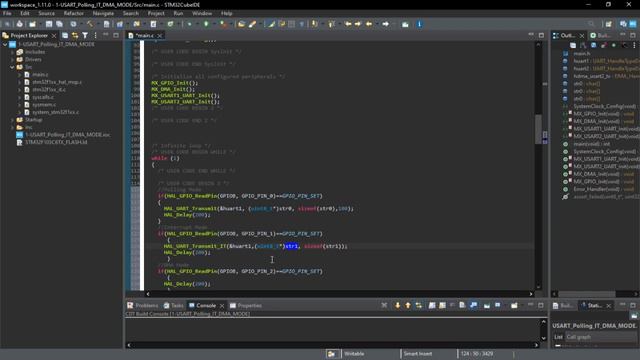Click the editor vertical scrollbar thumb
640x360 pixels.
pyautogui.click(x=538, y=129)
